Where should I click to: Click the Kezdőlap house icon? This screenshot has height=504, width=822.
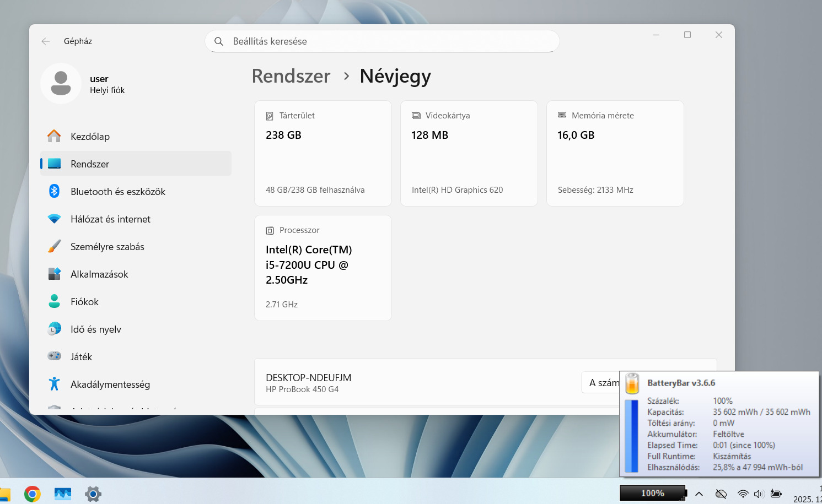click(54, 136)
